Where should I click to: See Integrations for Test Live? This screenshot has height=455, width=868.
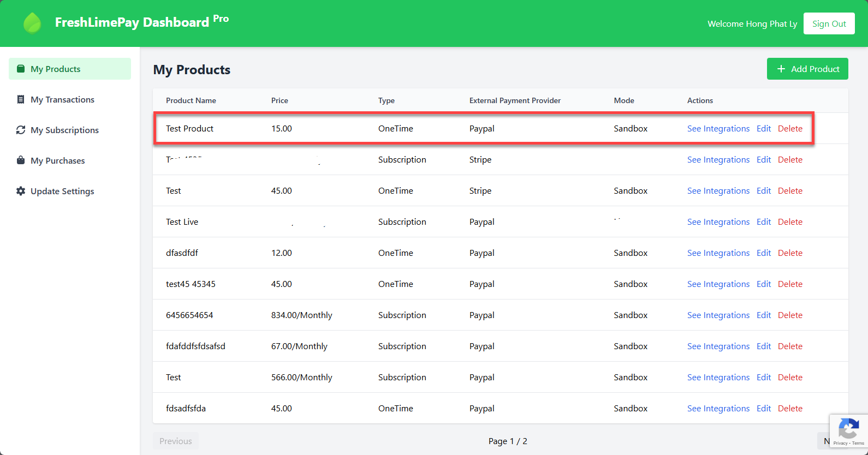point(718,221)
